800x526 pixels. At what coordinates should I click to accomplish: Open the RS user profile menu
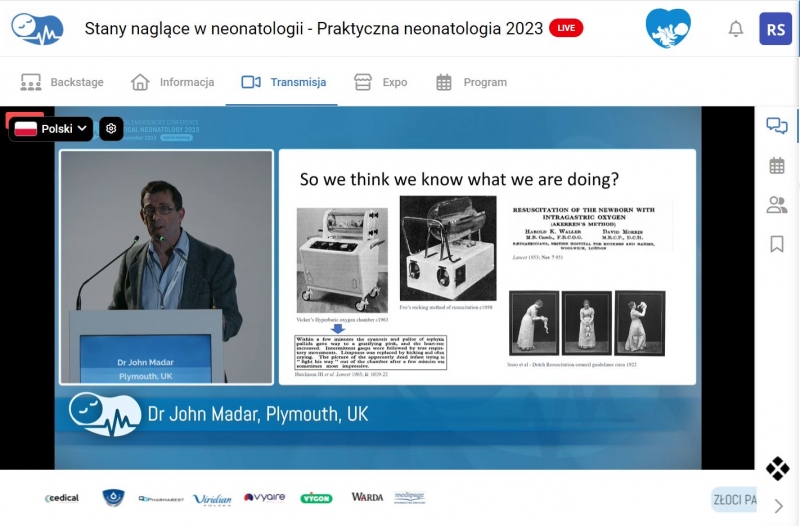[776, 28]
